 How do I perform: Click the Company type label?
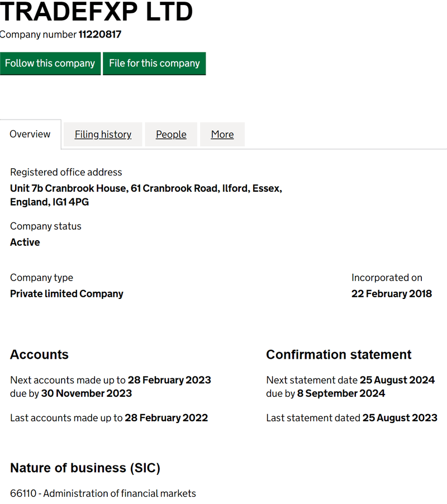click(42, 278)
